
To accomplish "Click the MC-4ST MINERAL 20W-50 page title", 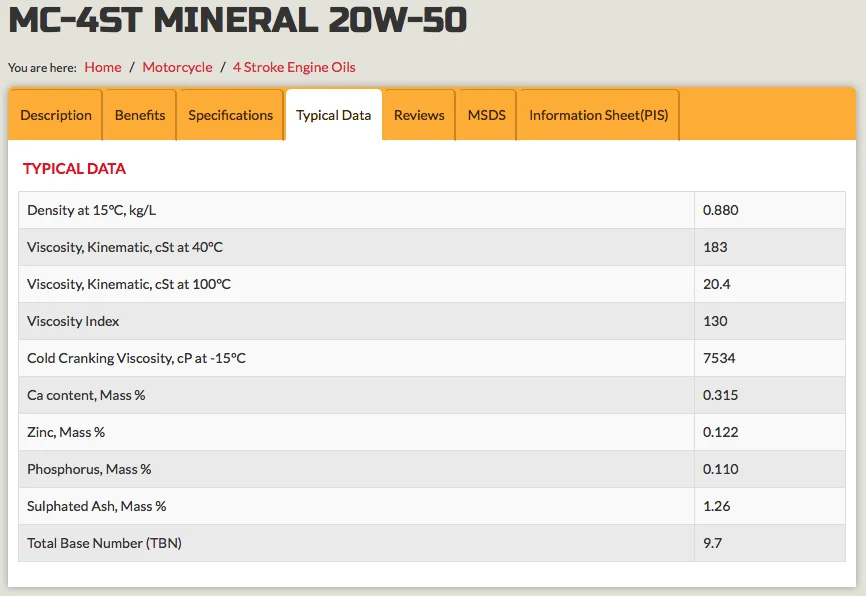I will click(x=237, y=19).
